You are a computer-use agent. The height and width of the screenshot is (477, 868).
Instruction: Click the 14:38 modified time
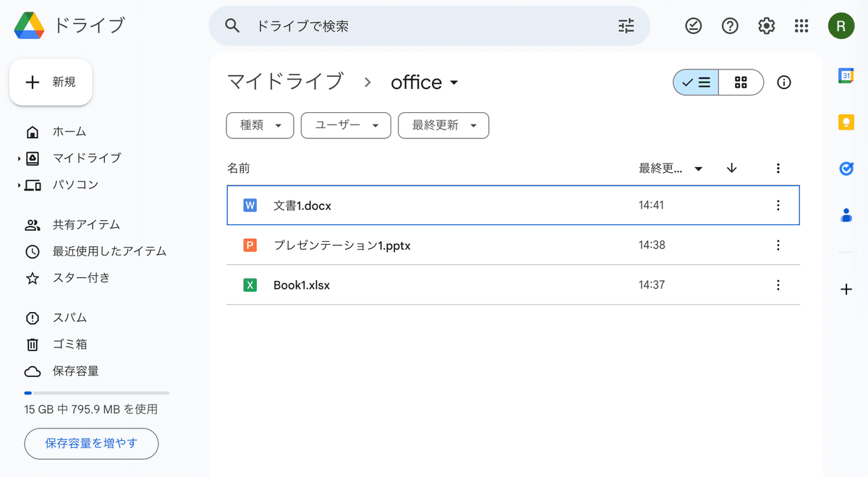point(652,245)
